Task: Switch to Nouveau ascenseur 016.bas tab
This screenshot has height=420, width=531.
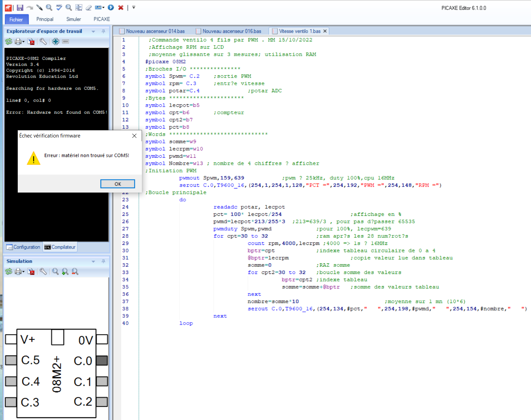Action: click(x=231, y=31)
